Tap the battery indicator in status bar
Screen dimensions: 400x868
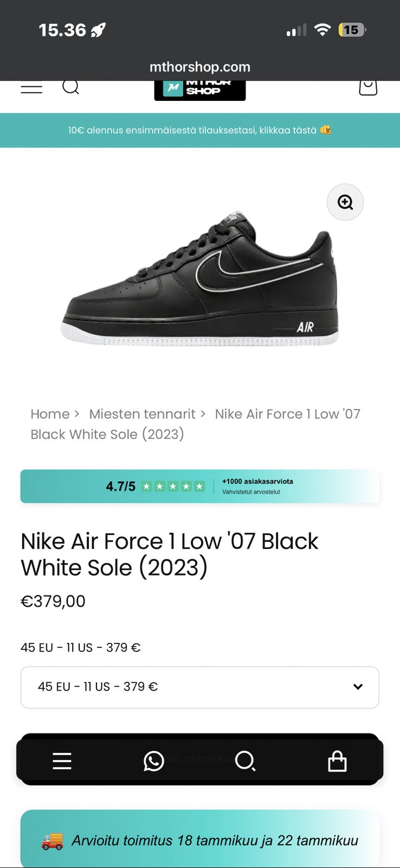coord(352,30)
